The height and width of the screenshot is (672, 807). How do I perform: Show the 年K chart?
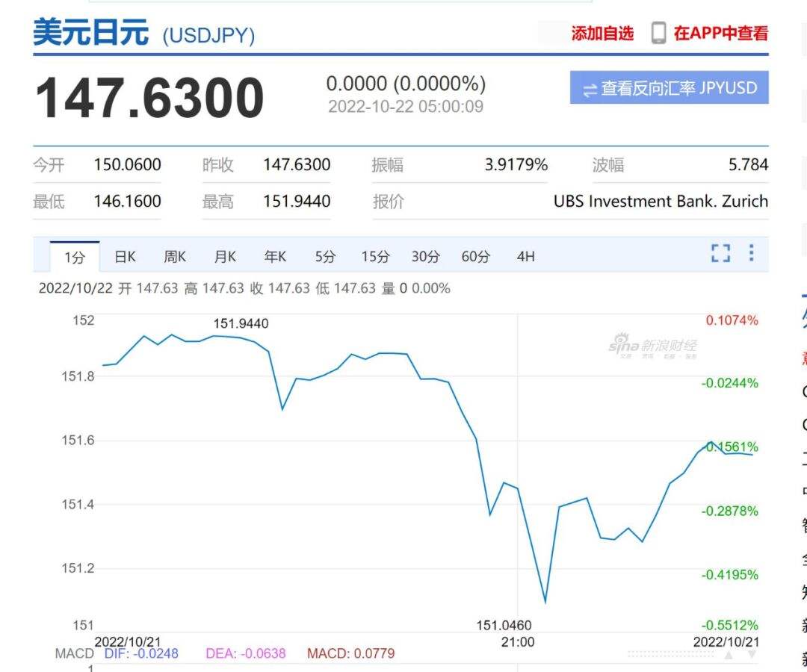(275, 257)
